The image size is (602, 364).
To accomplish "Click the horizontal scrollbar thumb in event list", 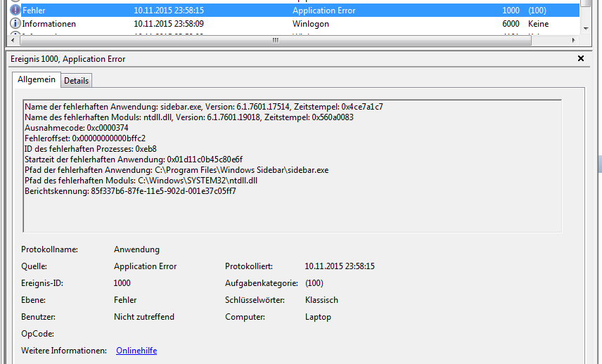I will pos(275,40).
